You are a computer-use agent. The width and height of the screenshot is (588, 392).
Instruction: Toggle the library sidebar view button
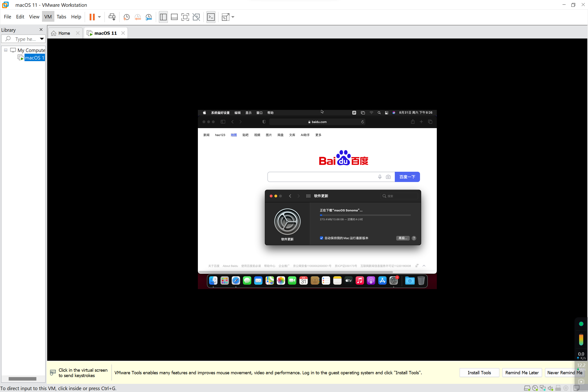[163, 17]
